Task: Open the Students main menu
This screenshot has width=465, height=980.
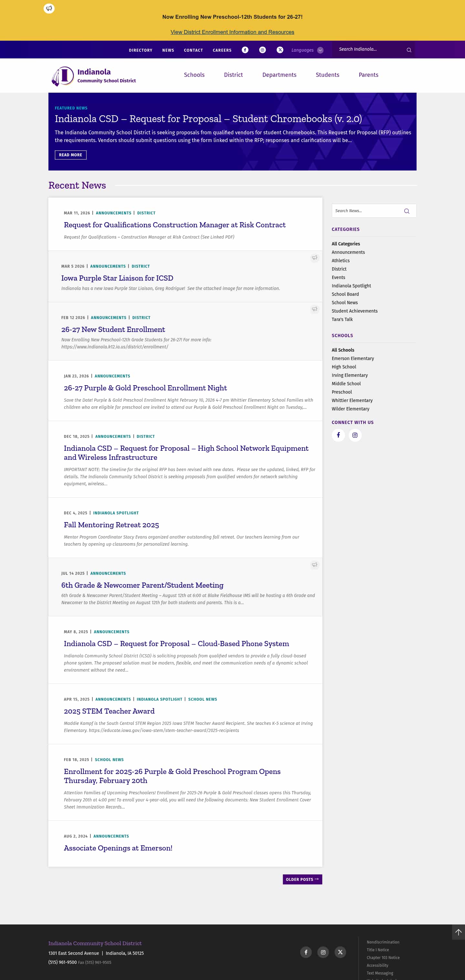Action: 327,75
